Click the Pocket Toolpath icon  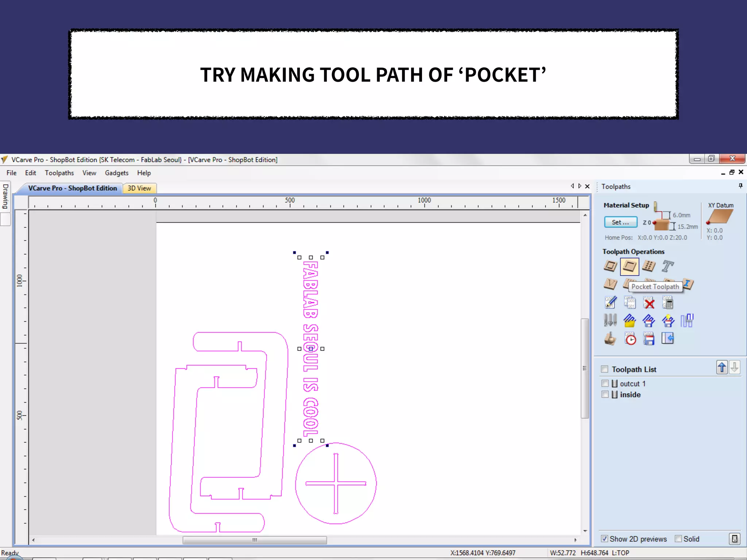click(x=630, y=266)
